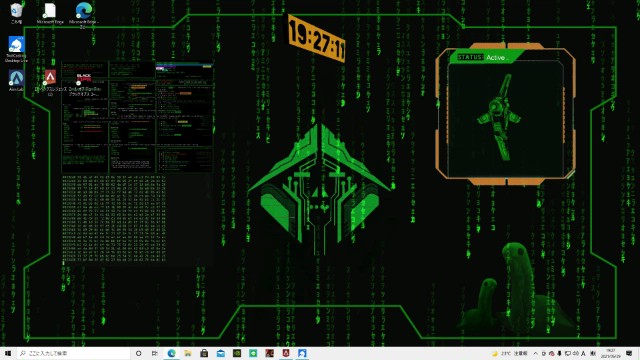The image size is (640, 360).
Task: Open the weather widget on taskbar
Action: coord(509,353)
